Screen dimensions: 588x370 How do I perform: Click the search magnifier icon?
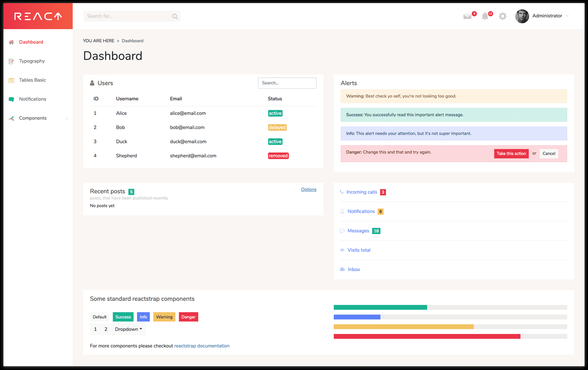(175, 16)
